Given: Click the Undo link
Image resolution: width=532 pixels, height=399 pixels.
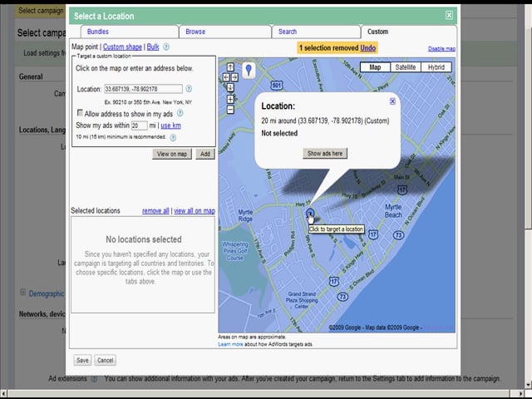Looking at the screenshot, I should [368, 48].
